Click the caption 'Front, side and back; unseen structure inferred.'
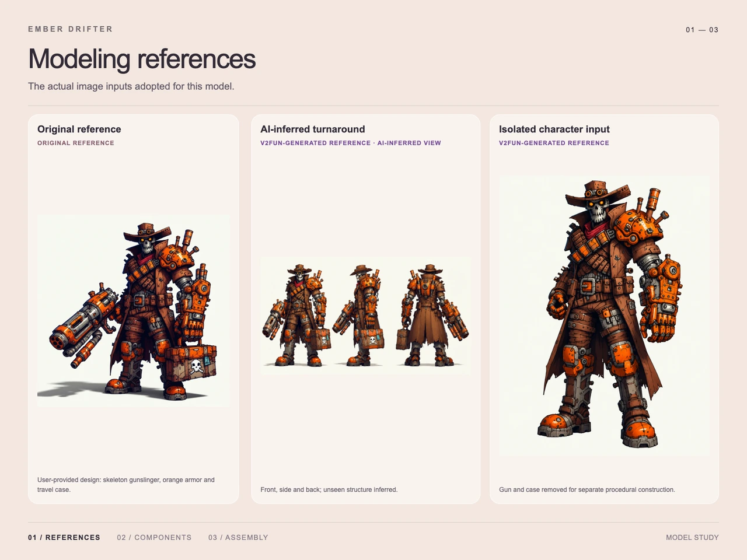Screen dimensions: 747x560 (x=329, y=489)
